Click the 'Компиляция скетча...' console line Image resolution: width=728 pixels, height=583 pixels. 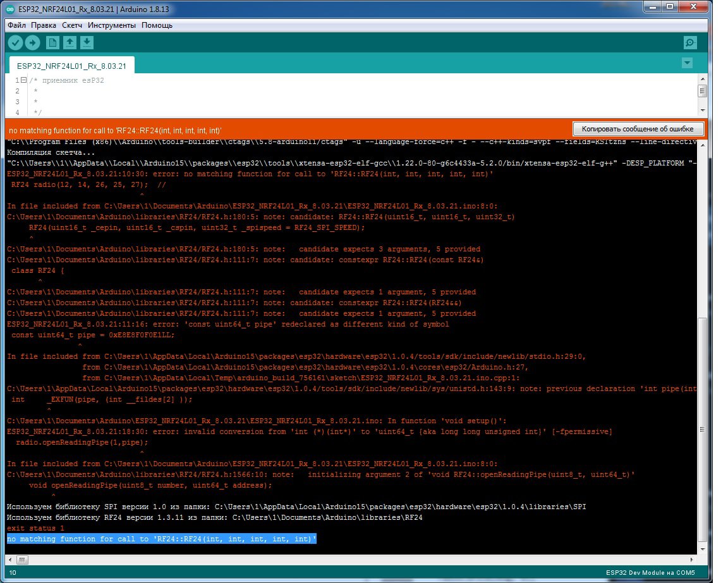(x=51, y=152)
